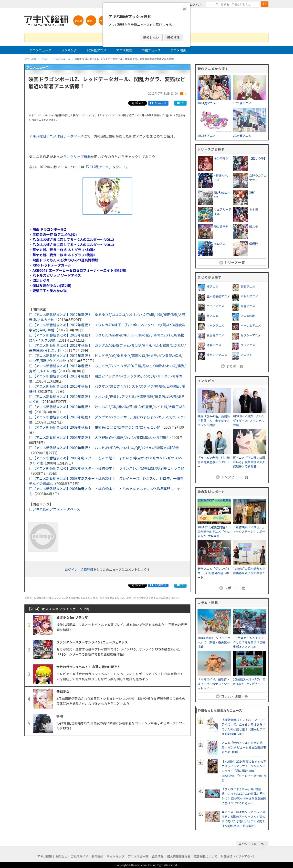Open 声優ニュース in the navigation bar

151,50
